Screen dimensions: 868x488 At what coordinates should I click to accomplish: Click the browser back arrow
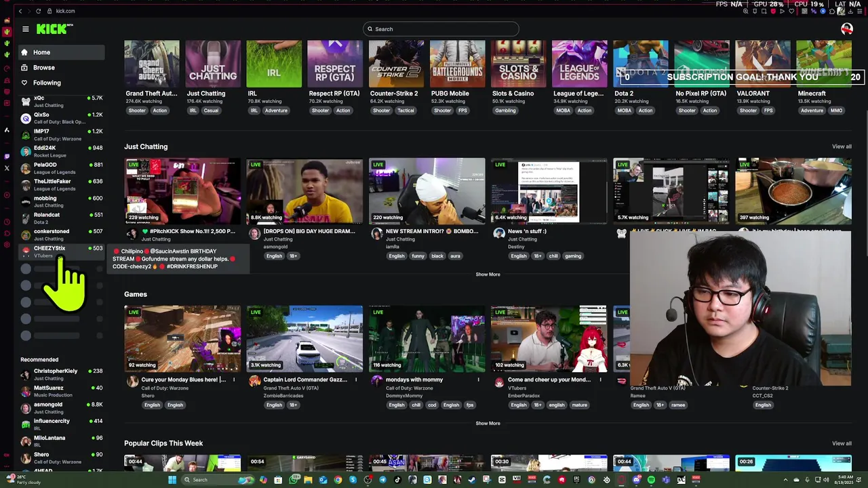[x=20, y=11]
